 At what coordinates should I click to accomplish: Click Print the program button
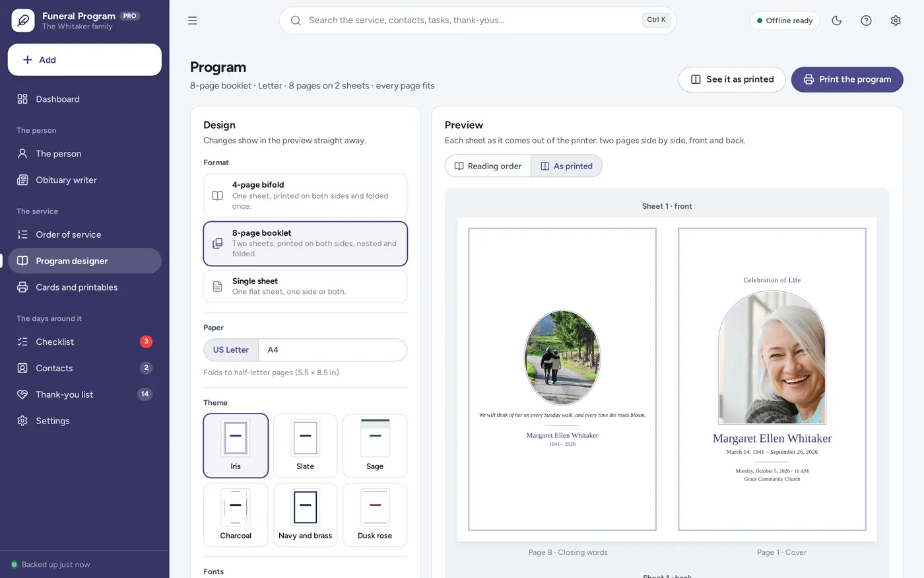click(847, 79)
